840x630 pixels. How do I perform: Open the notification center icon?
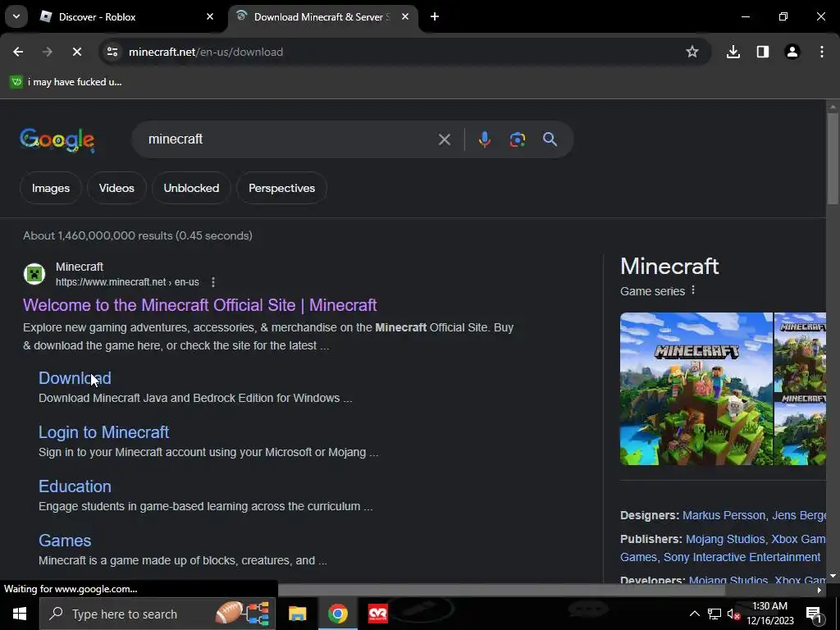click(x=814, y=614)
